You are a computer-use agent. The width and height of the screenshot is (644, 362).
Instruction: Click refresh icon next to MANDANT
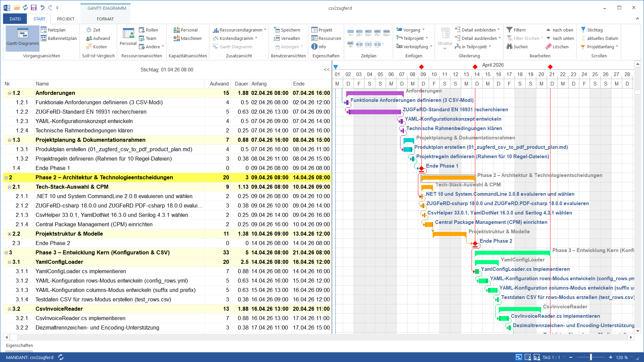[x=61, y=357]
